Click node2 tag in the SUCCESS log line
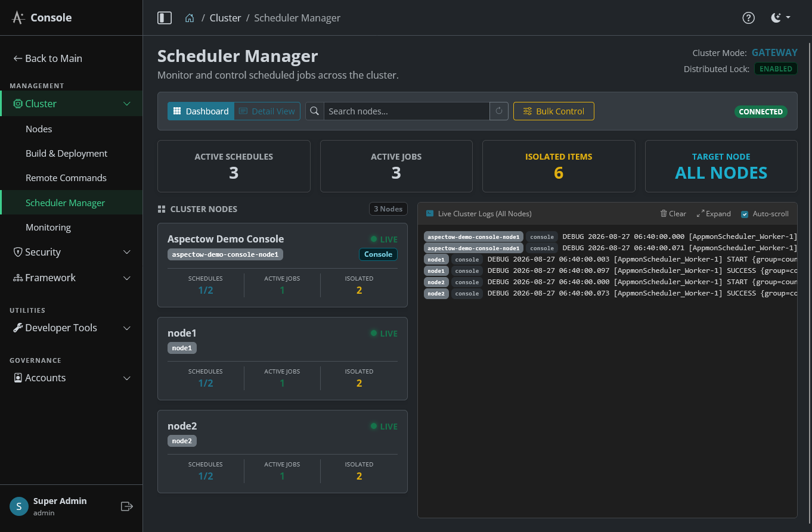The width and height of the screenshot is (812, 532). [436, 294]
